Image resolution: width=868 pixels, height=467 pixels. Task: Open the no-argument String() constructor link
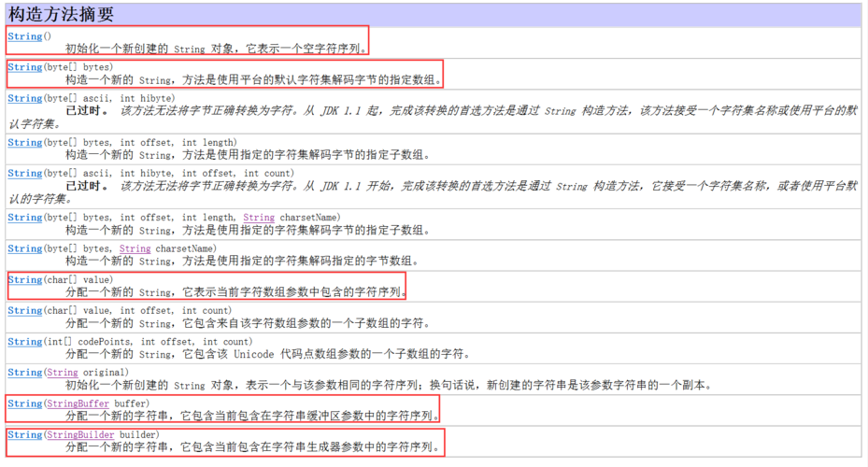(25, 36)
